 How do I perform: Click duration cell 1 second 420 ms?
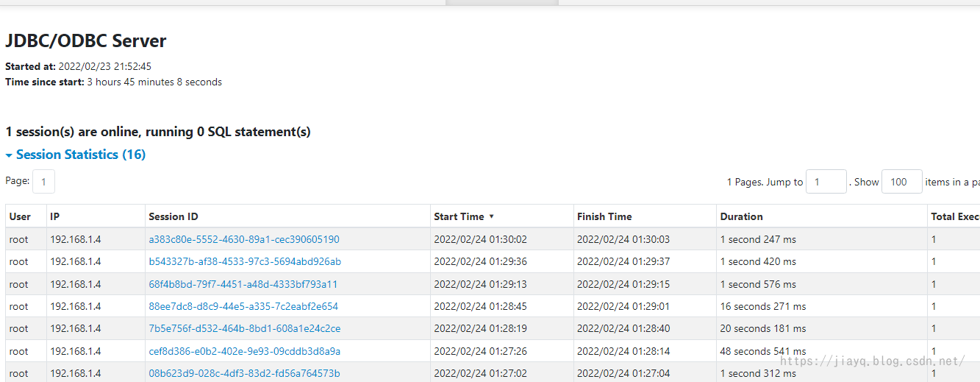tap(758, 261)
